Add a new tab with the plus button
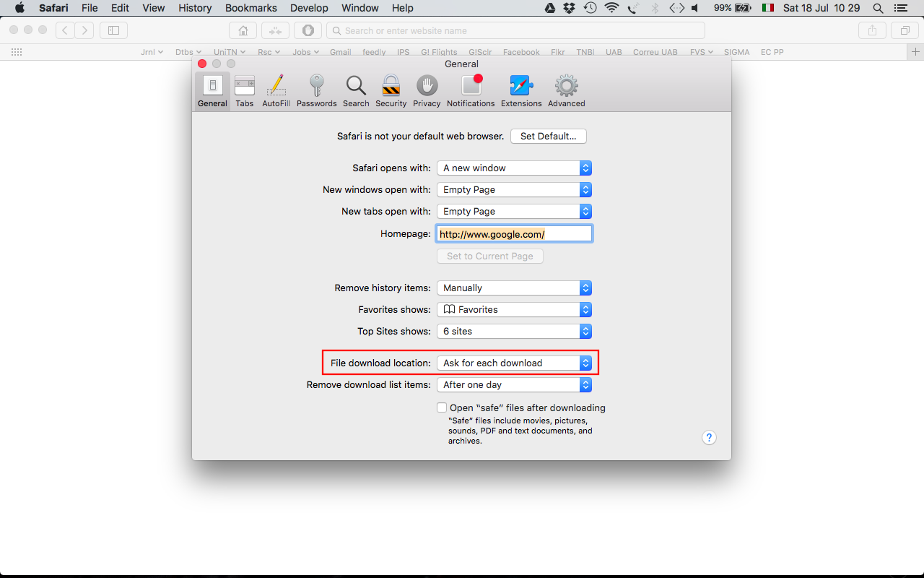Screen dimensions: 924x578 [915, 52]
